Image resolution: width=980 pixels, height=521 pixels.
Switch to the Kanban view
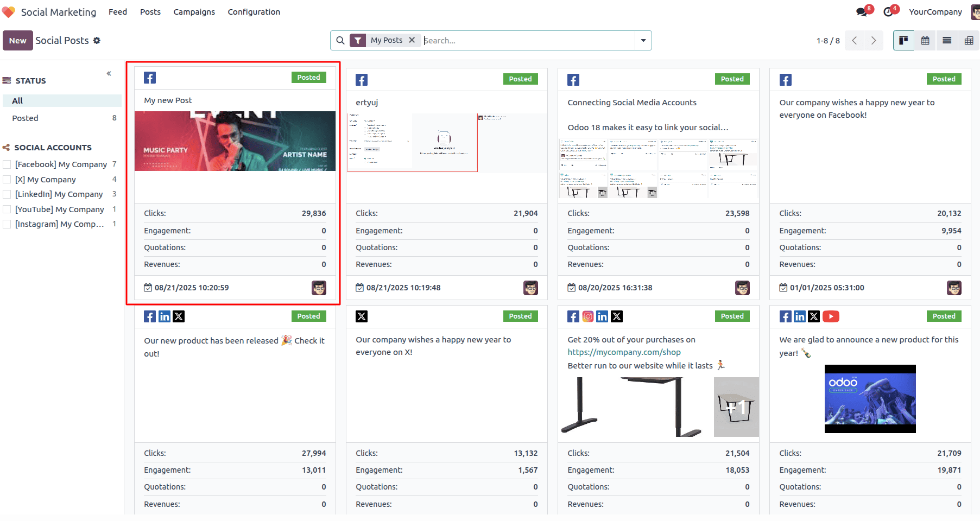(x=903, y=40)
